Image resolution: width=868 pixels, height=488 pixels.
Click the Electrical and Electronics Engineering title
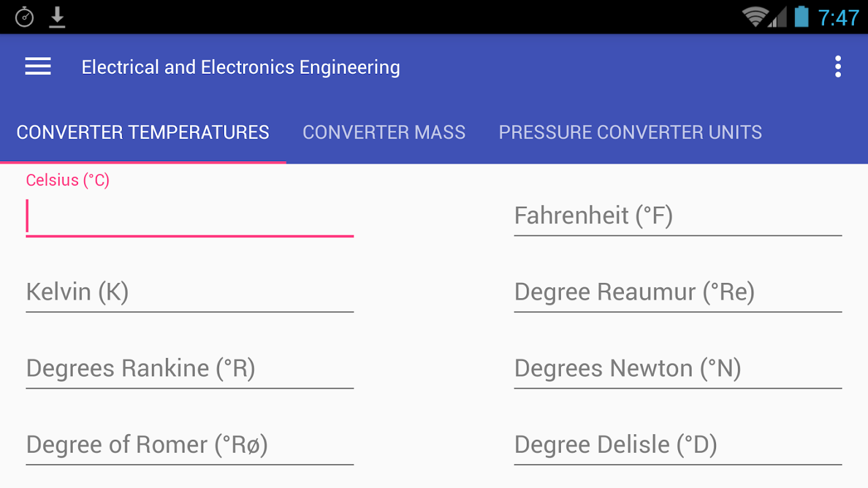tap(241, 67)
